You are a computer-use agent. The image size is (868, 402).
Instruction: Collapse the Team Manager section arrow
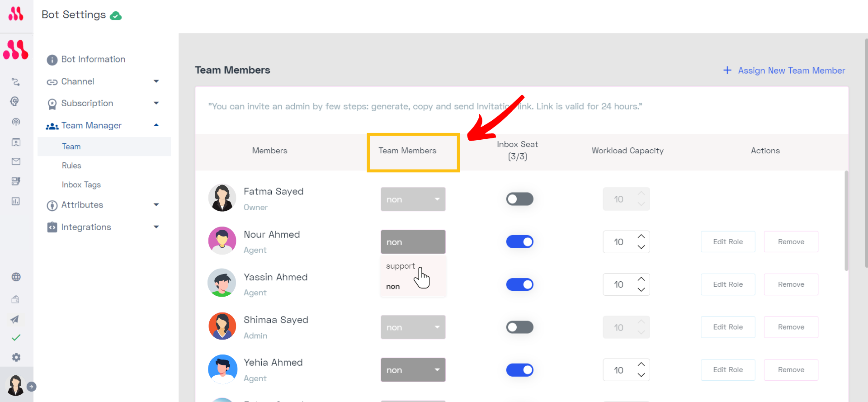click(x=156, y=125)
